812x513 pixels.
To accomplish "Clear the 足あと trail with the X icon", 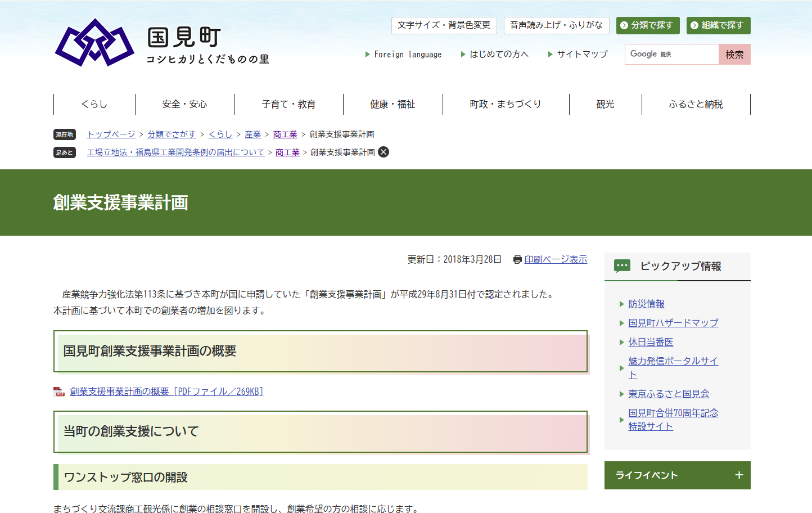I will [384, 152].
